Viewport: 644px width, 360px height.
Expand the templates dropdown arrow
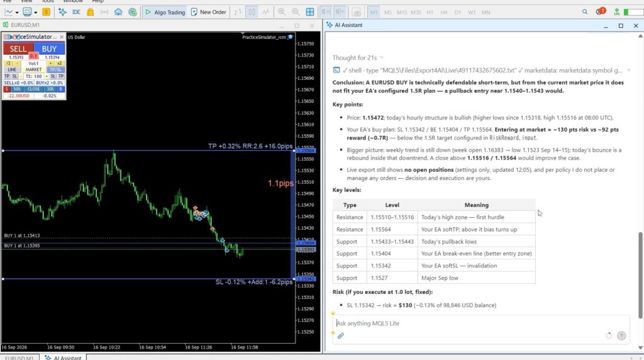[36, 13]
